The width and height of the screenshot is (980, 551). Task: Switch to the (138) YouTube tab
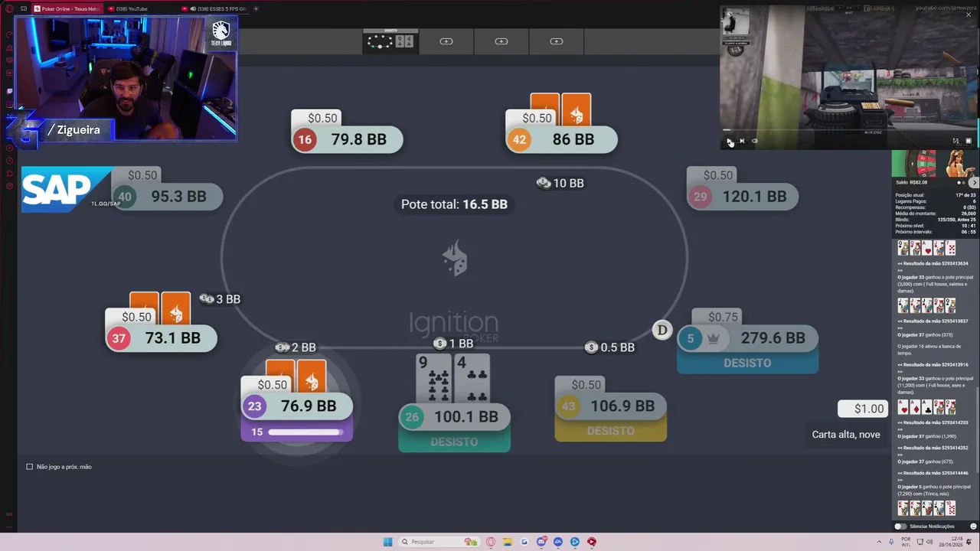[x=142, y=8]
